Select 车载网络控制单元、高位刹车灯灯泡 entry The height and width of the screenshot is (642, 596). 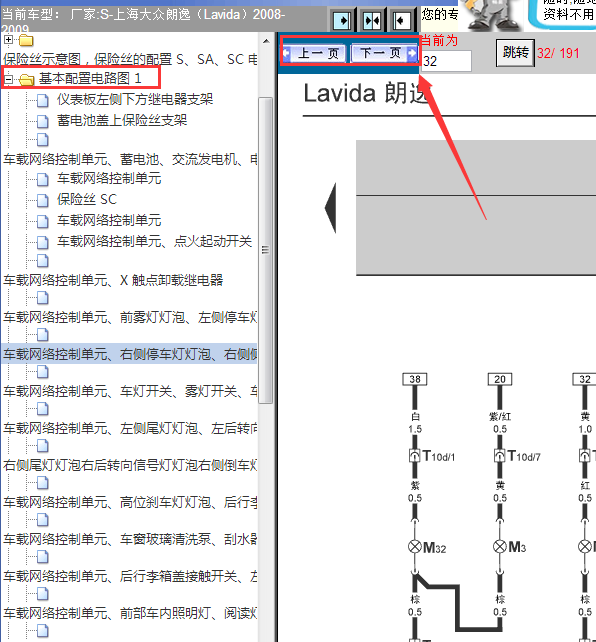[130, 502]
